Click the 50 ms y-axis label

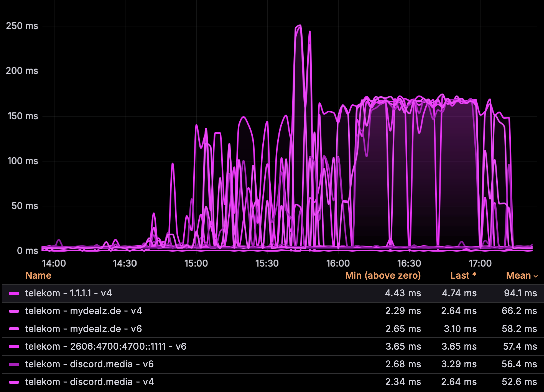[25, 206]
